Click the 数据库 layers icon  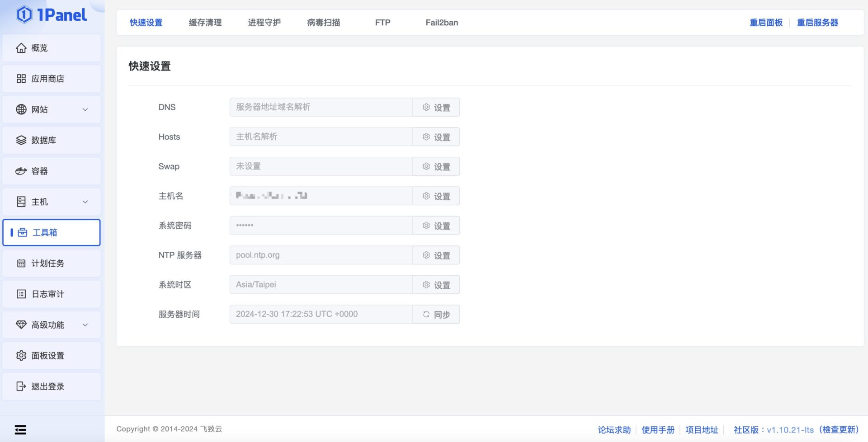(21, 140)
